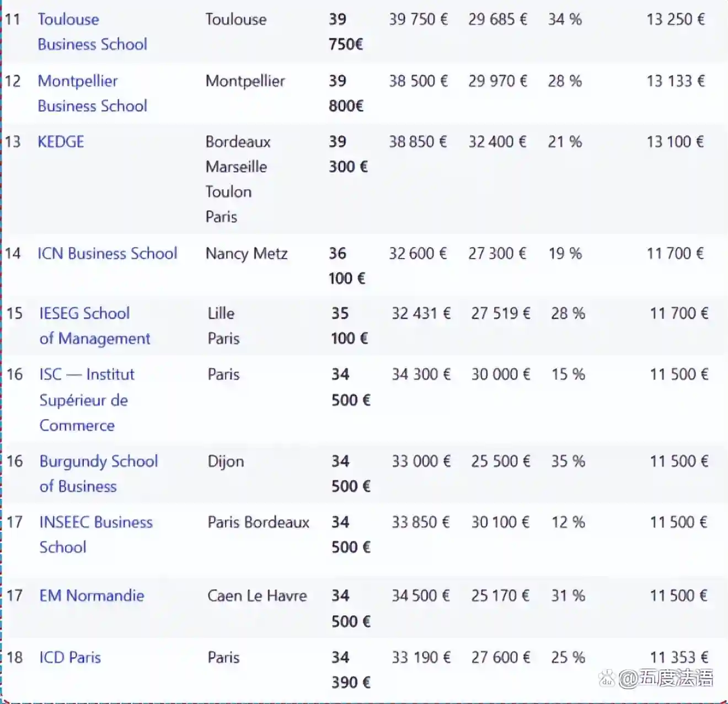Click the 30 100 € INSEEC cell
The image size is (728, 704).
(500, 522)
